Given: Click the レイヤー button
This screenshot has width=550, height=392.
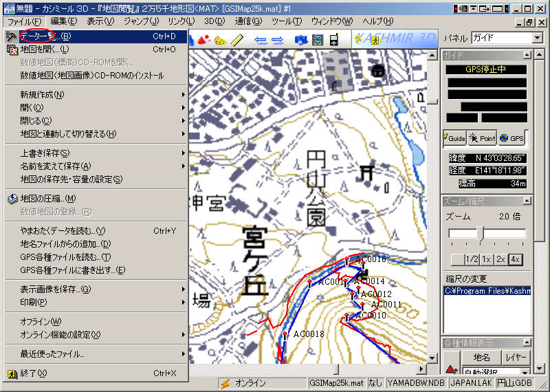Looking at the screenshot, I should [x=516, y=358].
